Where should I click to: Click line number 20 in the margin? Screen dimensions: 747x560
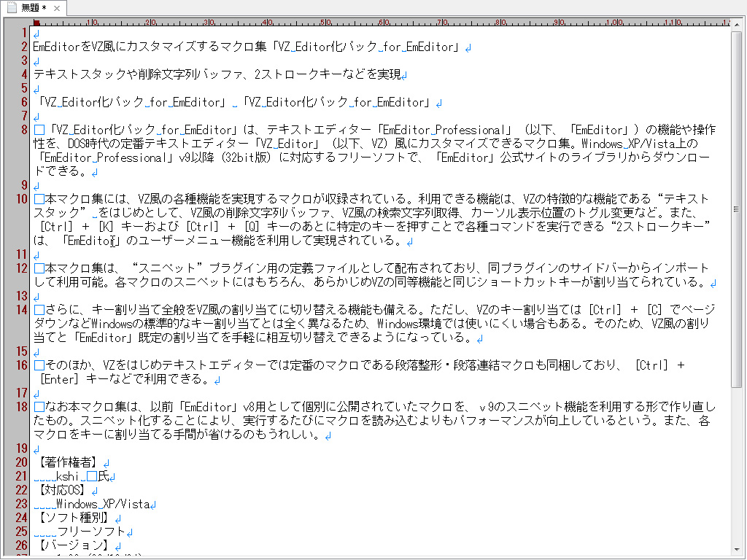(x=20, y=462)
